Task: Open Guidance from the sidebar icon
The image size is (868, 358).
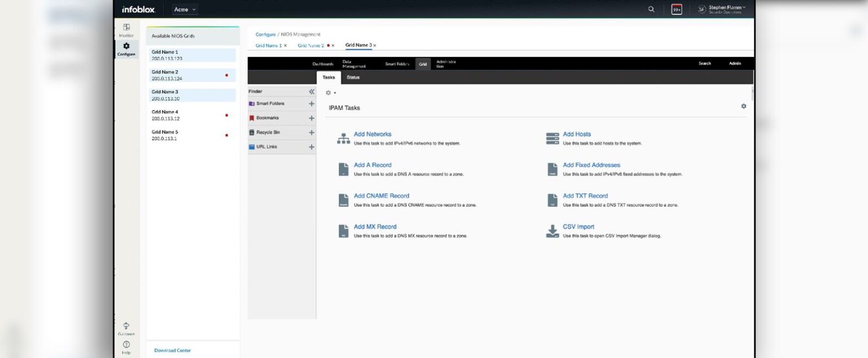Action: click(x=126, y=326)
